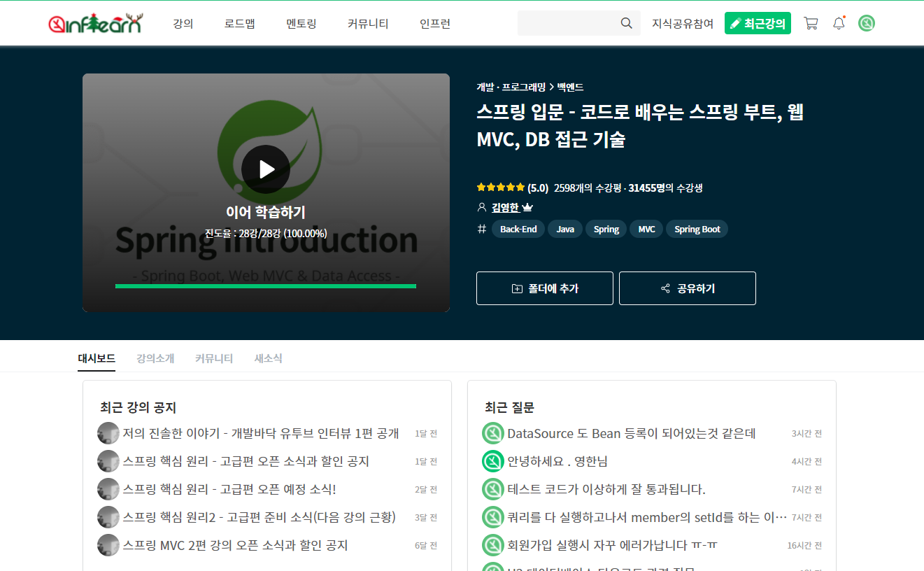The height and width of the screenshot is (571, 924).
Task: Click instructor name 김영한
Action: [505, 208]
